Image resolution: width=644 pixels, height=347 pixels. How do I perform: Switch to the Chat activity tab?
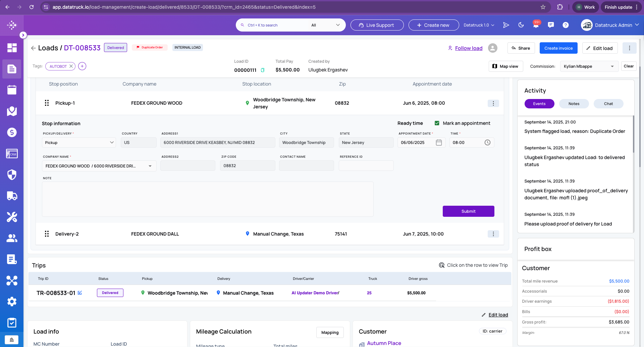[x=608, y=104]
